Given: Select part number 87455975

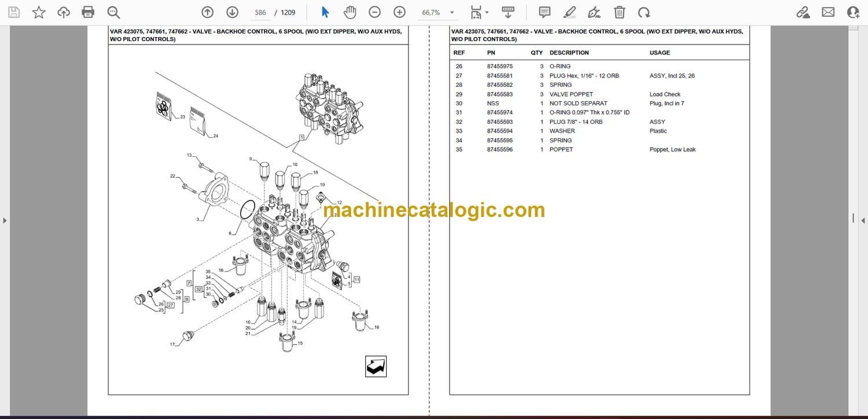Looking at the screenshot, I should pyautogui.click(x=500, y=67).
